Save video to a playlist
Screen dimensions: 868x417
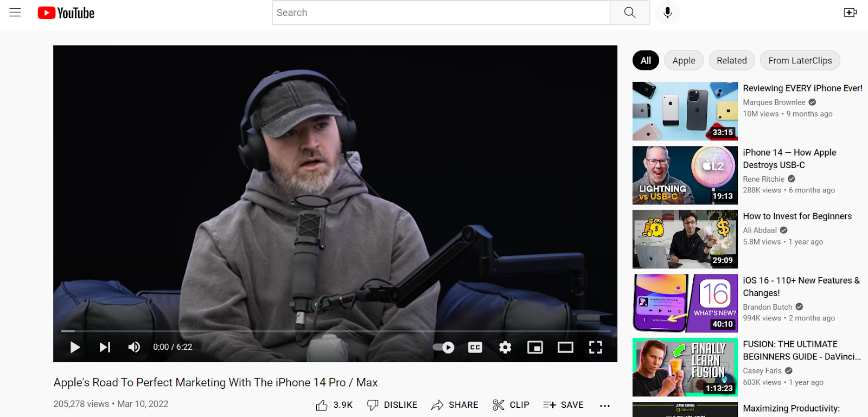coord(563,405)
